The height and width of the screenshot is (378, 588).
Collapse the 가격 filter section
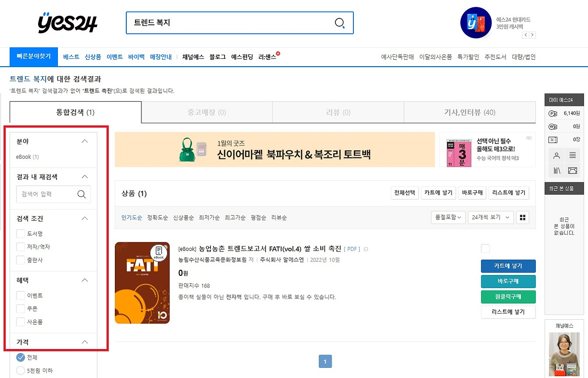click(85, 342)
